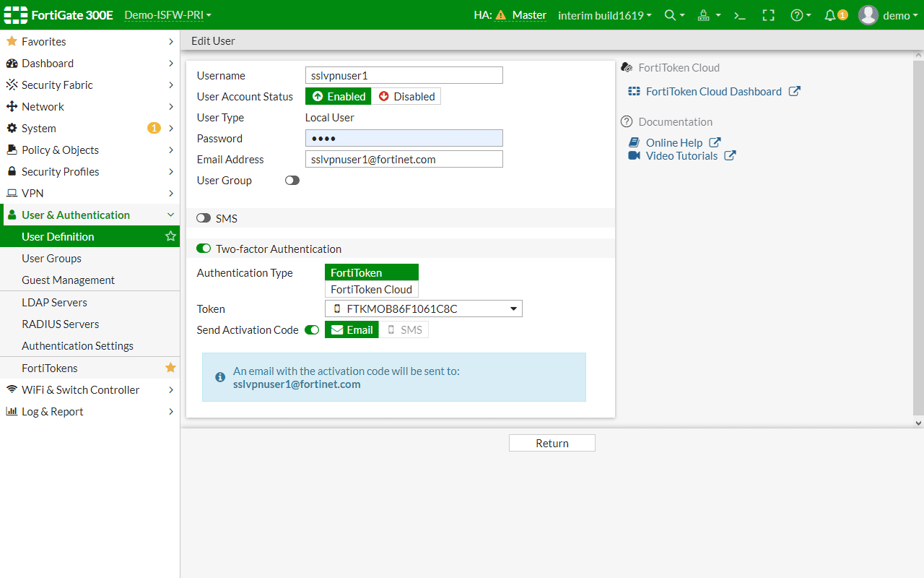Click the VPN laptop icon
Screen dimensions: 924x578
coord(12,193)
